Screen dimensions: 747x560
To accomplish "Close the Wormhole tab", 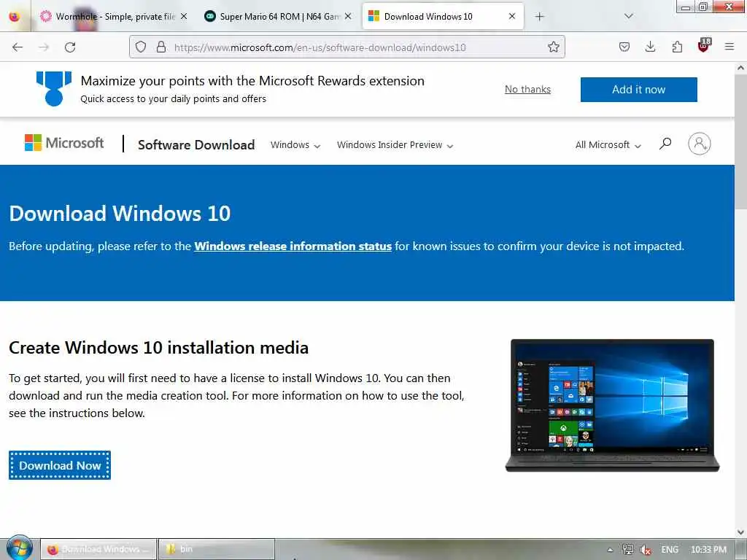I will (184, 16).
